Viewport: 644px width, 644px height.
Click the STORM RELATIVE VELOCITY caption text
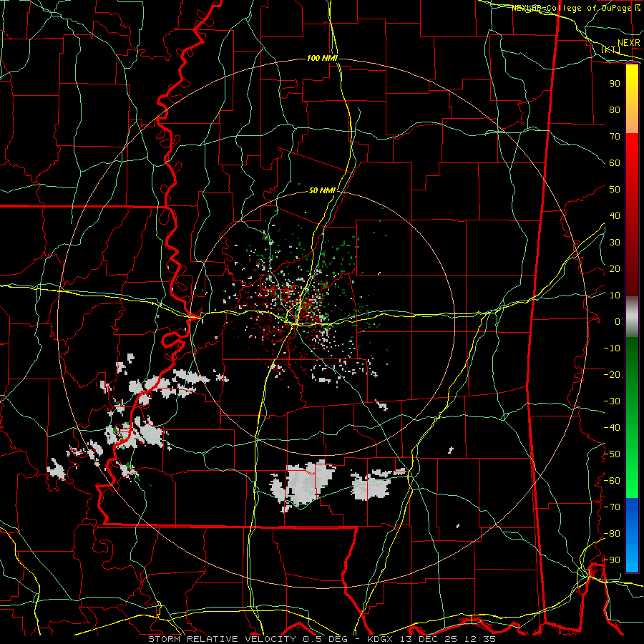click(x=222, y=639)
